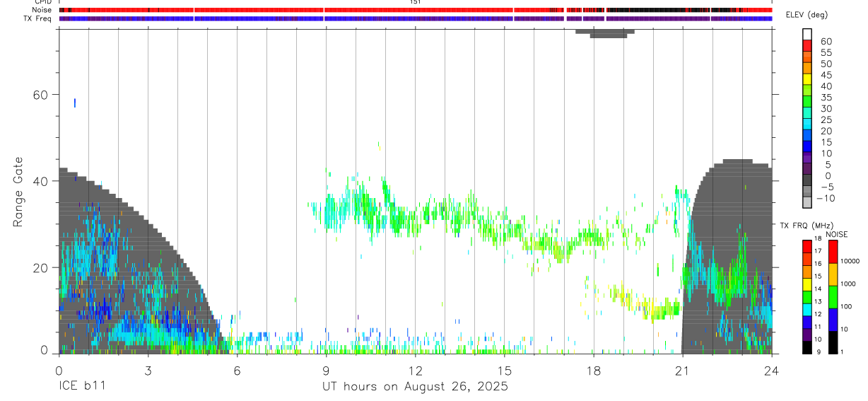The width and height of the screenshot is (868, 401).
Task: Click the isolated blue mark near range gate 58
Action: [75, 103]
